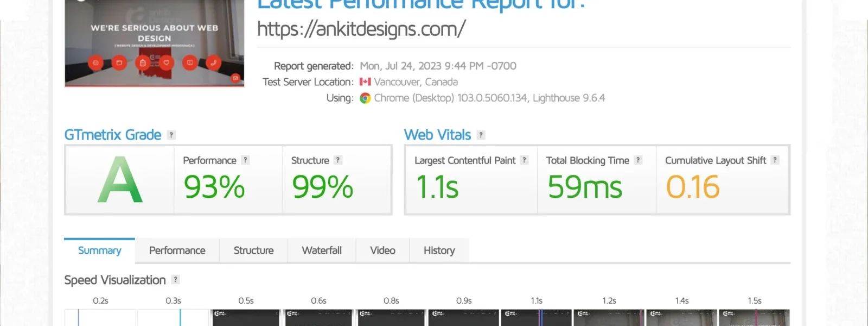
Task: Click the Speed Visualization heading
Action: point(115,280)
